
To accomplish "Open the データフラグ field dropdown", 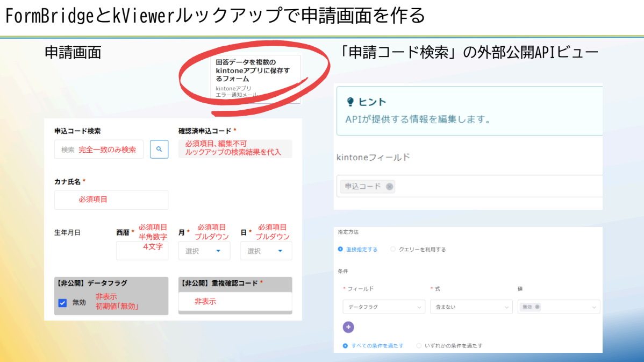I will (384, 307).
